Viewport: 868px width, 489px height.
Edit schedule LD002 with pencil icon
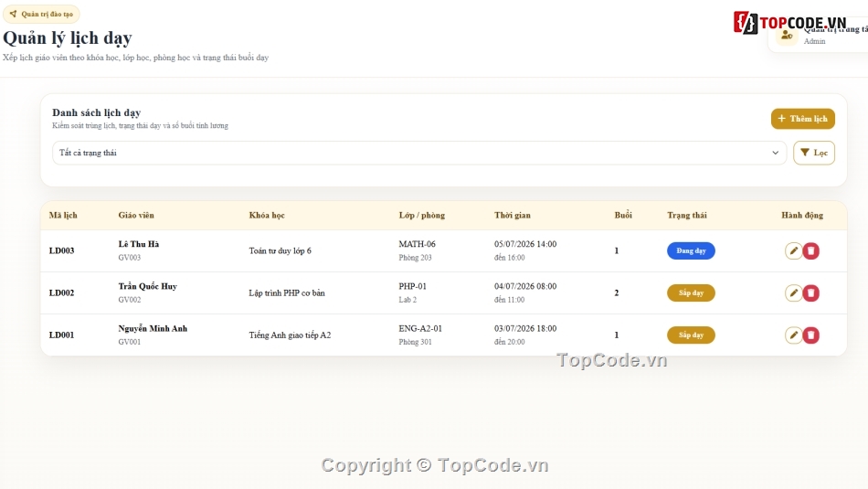click(x=793, y=293)
